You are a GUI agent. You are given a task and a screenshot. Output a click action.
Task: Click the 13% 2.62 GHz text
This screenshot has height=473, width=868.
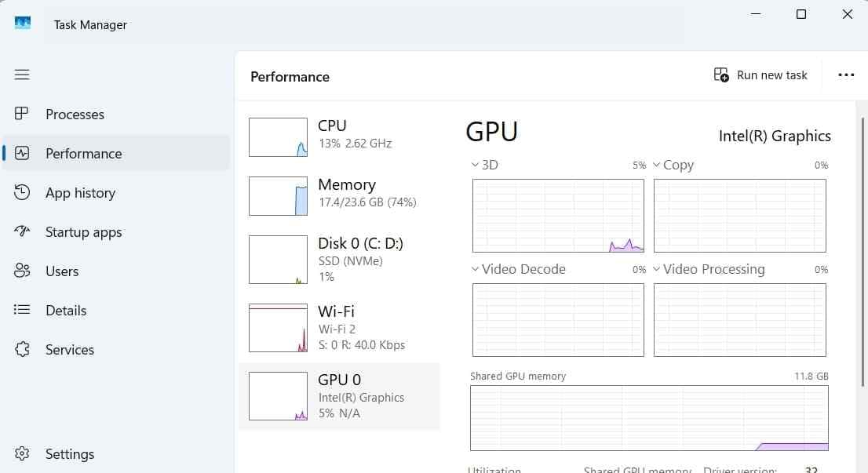coord(355,144)
